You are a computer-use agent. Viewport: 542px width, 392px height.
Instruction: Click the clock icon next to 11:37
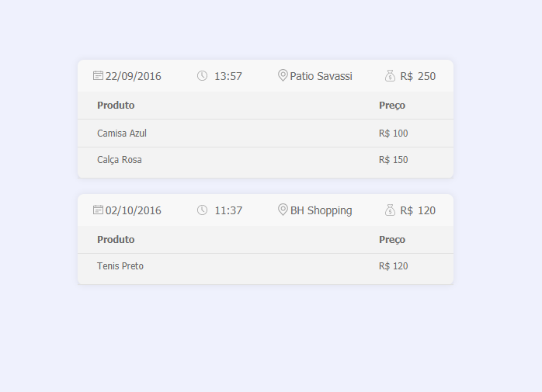(x=202, y=210)
